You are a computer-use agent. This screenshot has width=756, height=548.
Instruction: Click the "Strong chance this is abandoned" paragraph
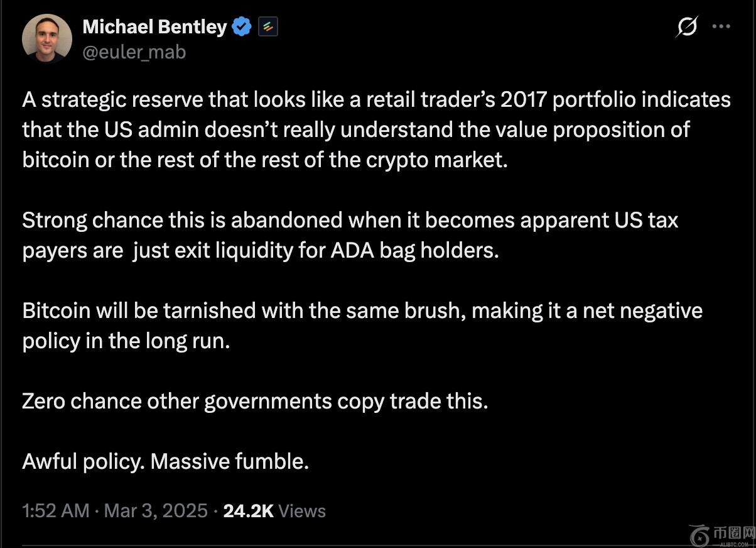[350, 235]
